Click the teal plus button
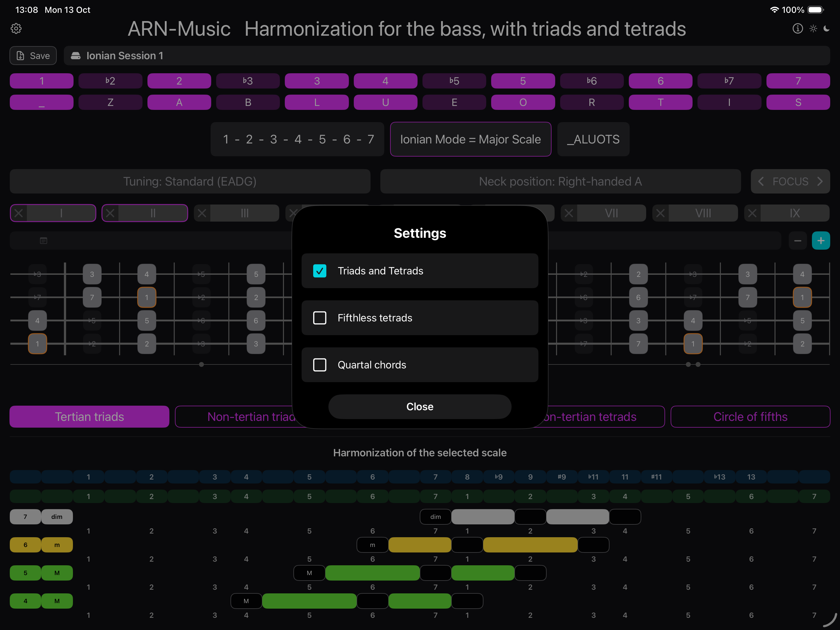The height and width of the screenshot is (630, 840). tap(821, 241)
